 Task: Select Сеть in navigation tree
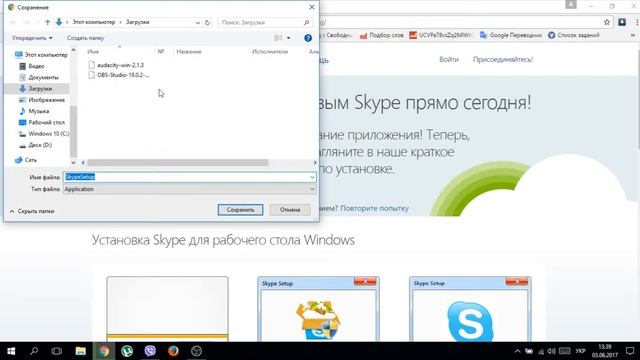pos(26,160)
